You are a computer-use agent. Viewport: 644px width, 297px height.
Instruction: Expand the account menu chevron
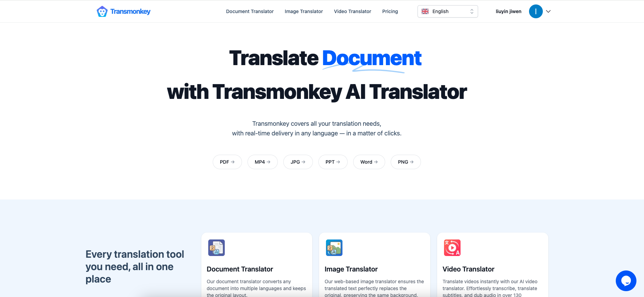pyautogui.click(x=548, y=11)
